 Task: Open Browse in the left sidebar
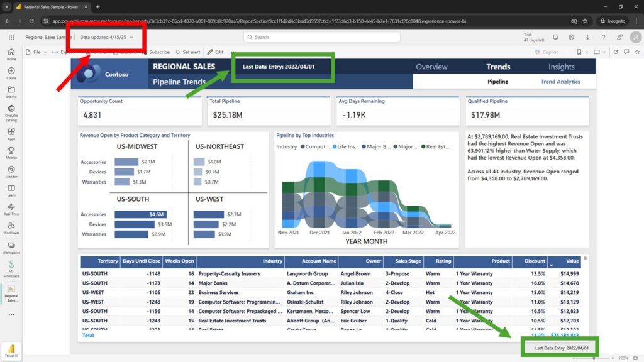click(x=11, y=92)
